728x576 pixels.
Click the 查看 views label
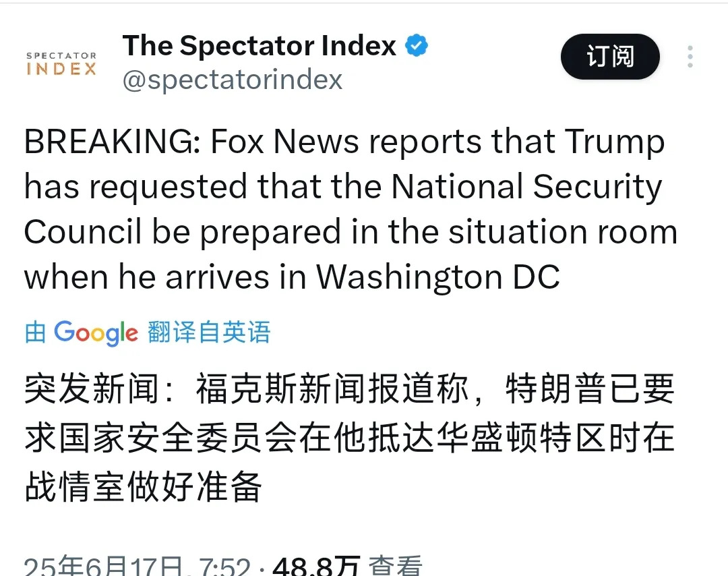coord(395,566)
